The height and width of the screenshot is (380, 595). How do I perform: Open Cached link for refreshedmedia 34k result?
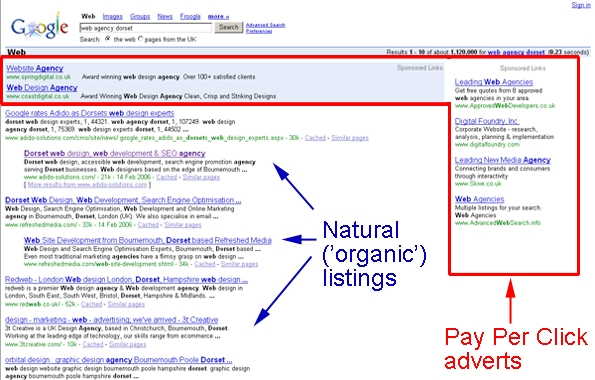(x=205, y=264)
